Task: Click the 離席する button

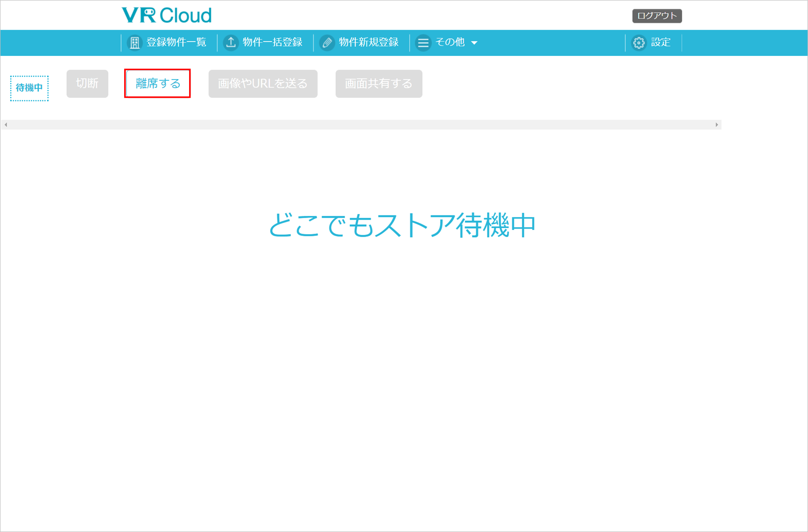Action: 158,84
